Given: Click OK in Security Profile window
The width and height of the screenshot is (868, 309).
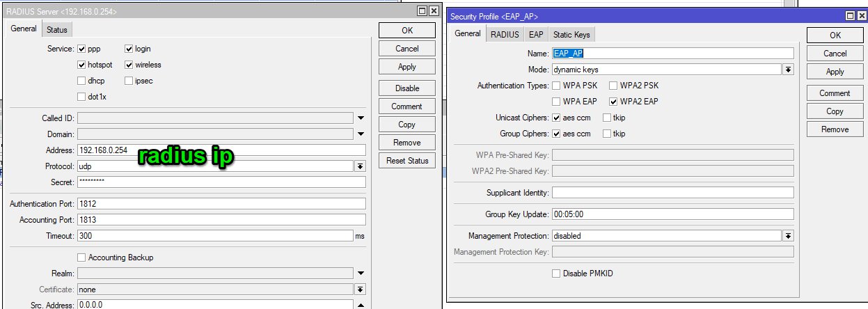Looking at the screenshot, I should pos(835,35).
